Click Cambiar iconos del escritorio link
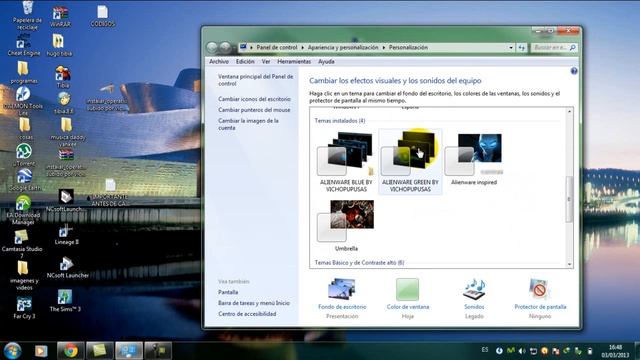 tap(254, 99)
